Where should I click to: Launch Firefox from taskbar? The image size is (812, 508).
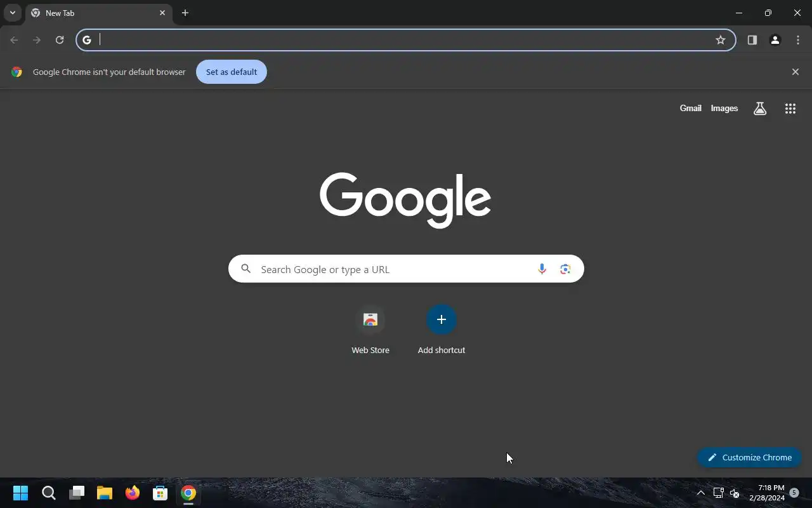coord(133,493)
